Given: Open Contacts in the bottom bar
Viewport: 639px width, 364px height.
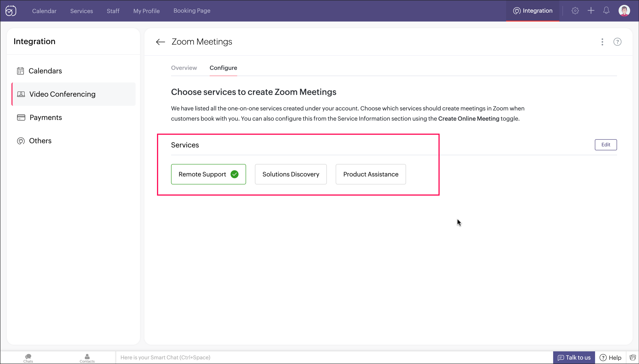Looking at the screenshot, I should pos(87,358).
